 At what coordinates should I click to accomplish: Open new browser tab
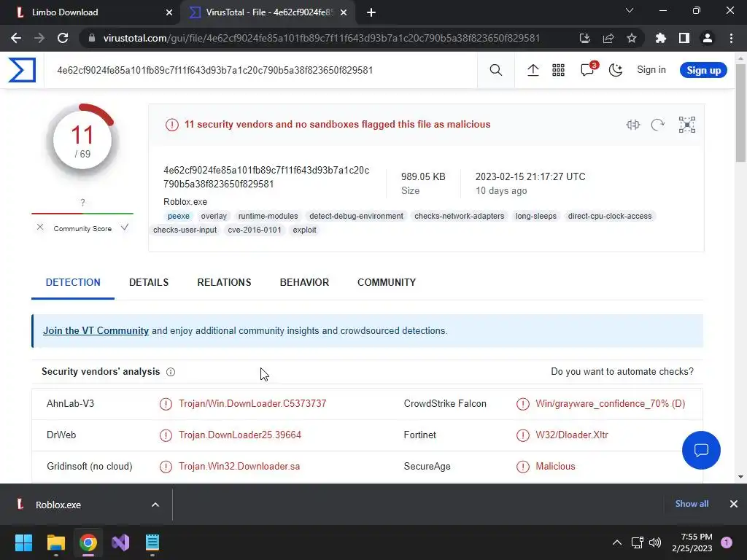(x=371, y=12)
